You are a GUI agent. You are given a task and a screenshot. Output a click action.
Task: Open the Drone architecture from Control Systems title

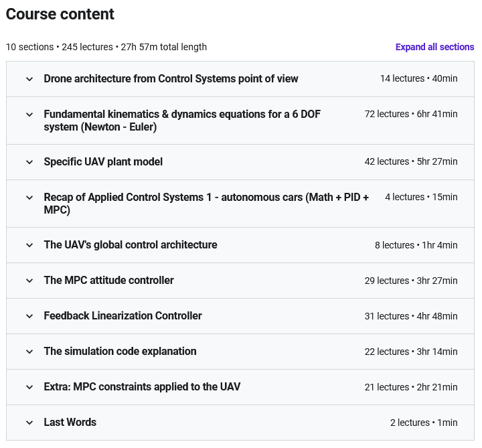[x=171, y=79]
